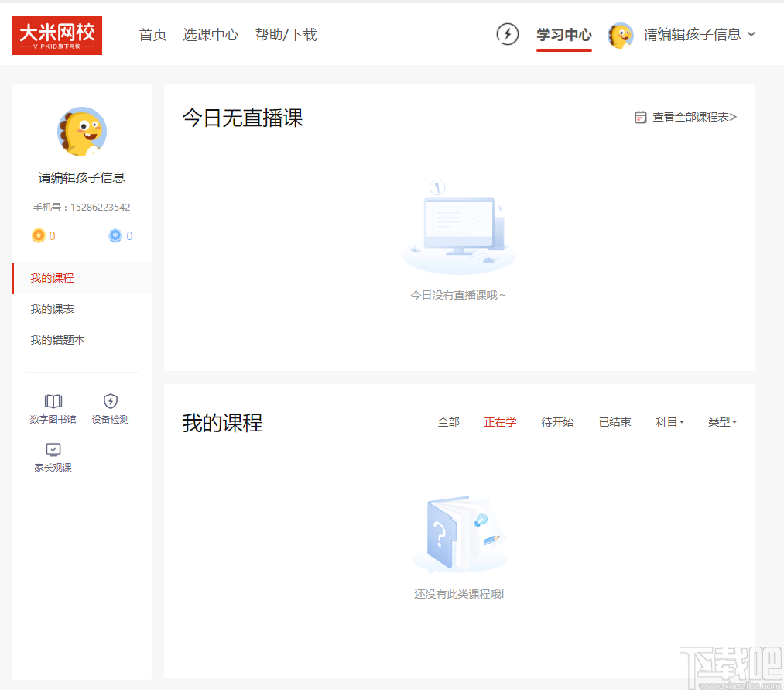Open 帮助/下载 help and download

click(x=286, y=35)
